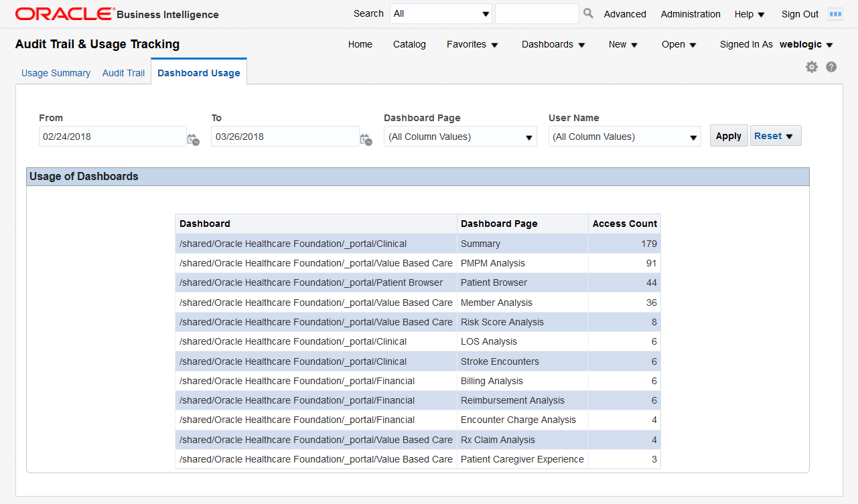Click the Administration link
This screenshot has height=504, width=858.
[691, 14]
